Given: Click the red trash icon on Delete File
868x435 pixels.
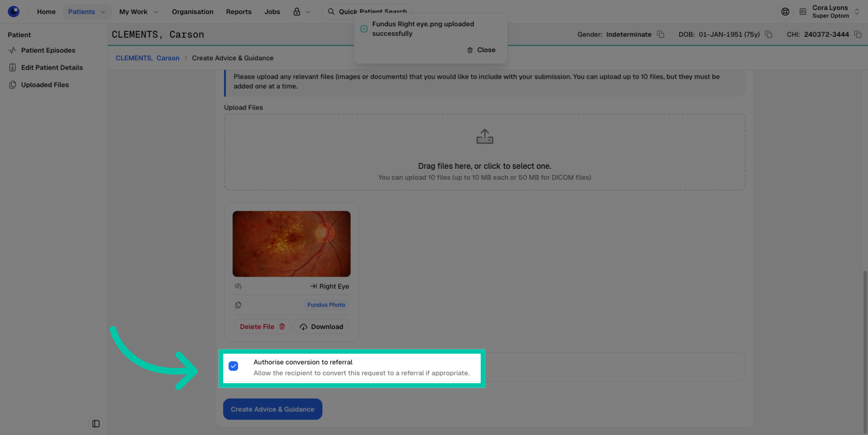Looking at the screenshot, I should pyautogui.click(x=282, y=326).
